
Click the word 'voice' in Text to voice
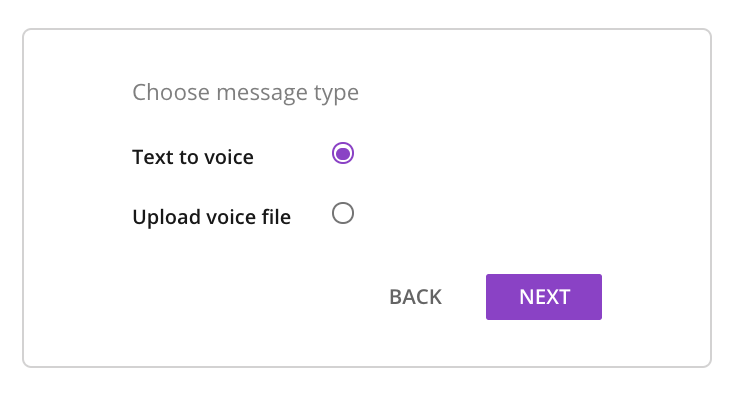(x=229, y=158)
